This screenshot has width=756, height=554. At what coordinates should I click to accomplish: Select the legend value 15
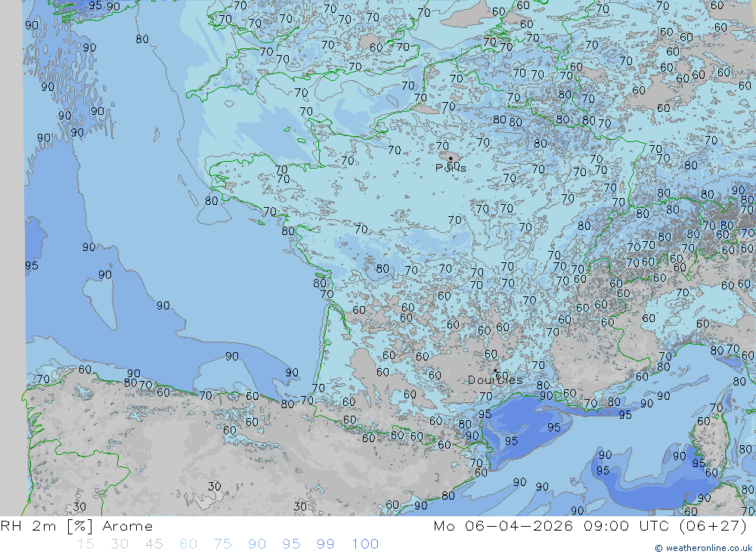point(85,544)
